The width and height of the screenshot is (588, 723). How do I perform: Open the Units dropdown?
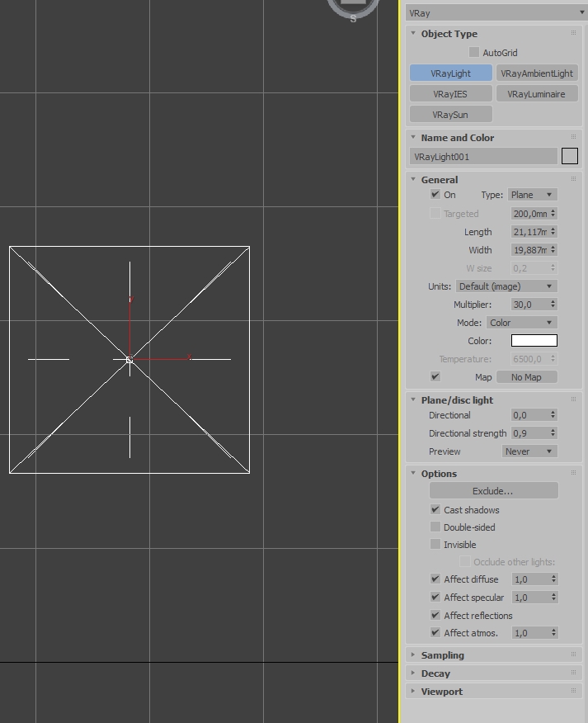(506, 286)
